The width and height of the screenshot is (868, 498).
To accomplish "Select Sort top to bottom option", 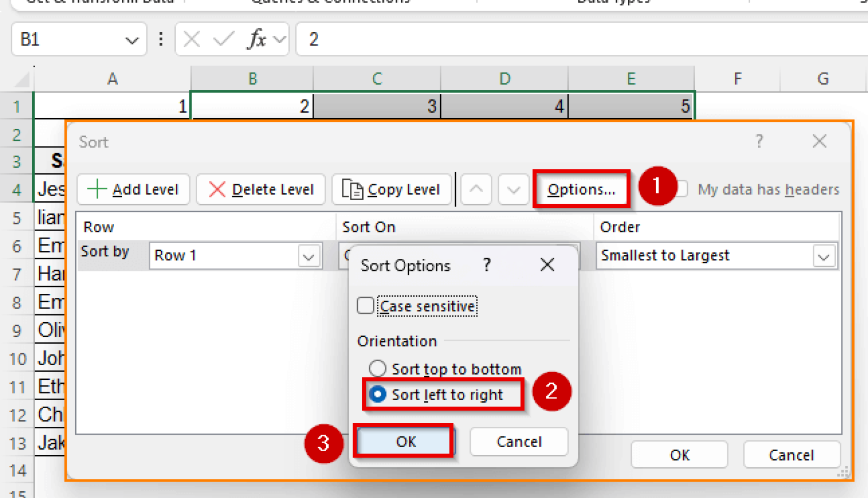I will click(377, 369).
